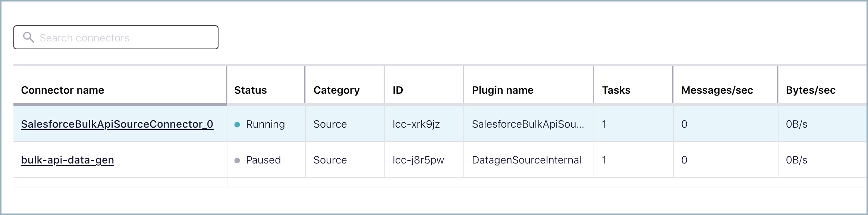Select the Running status text
This screenshot has width=868, height=215.
265,124
